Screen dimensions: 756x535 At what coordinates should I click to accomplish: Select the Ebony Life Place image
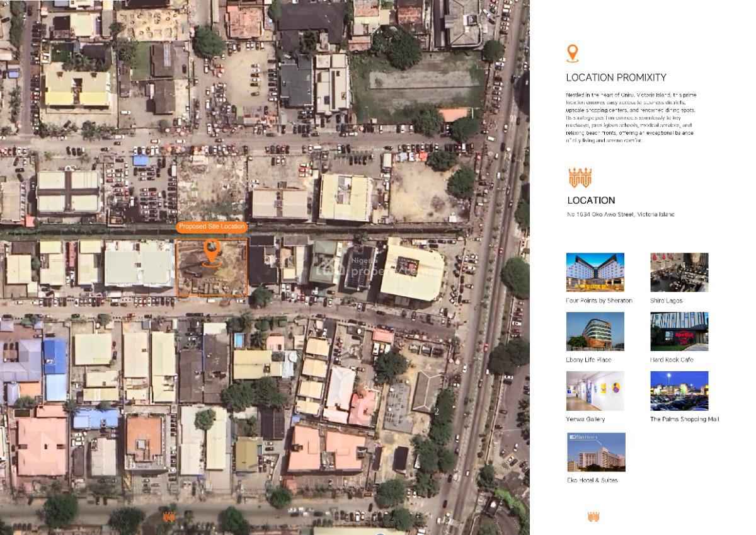[595, 331]
